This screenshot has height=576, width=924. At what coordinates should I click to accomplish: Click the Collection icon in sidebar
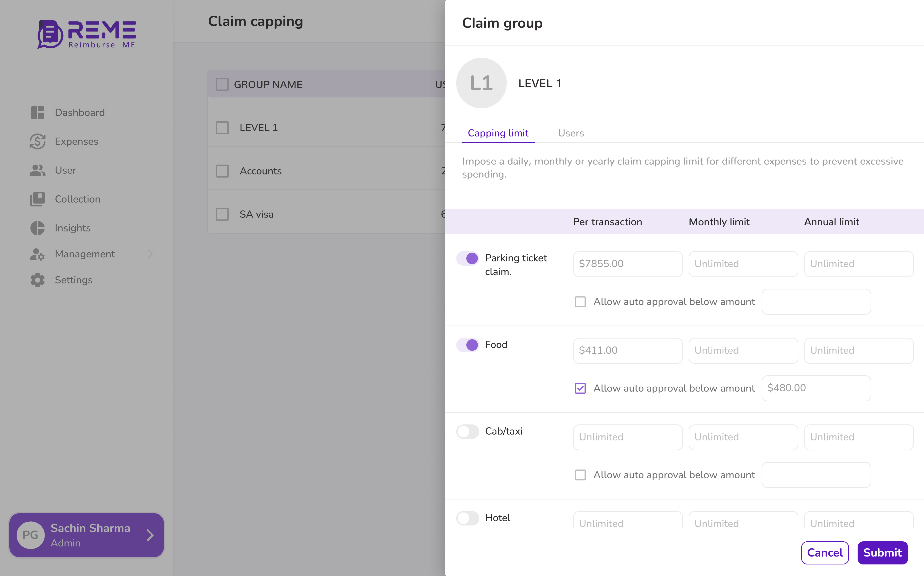pos(38,199)
